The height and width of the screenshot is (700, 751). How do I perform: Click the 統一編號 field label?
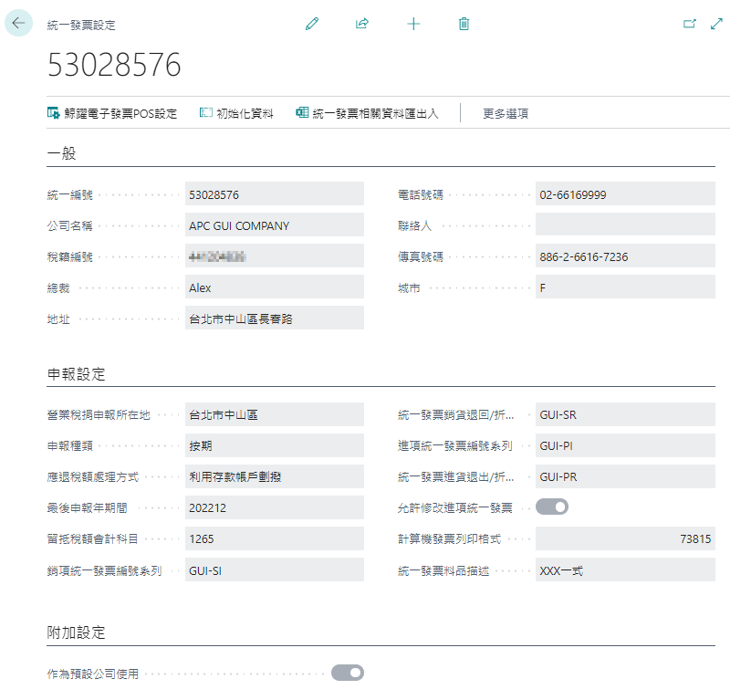70,195
